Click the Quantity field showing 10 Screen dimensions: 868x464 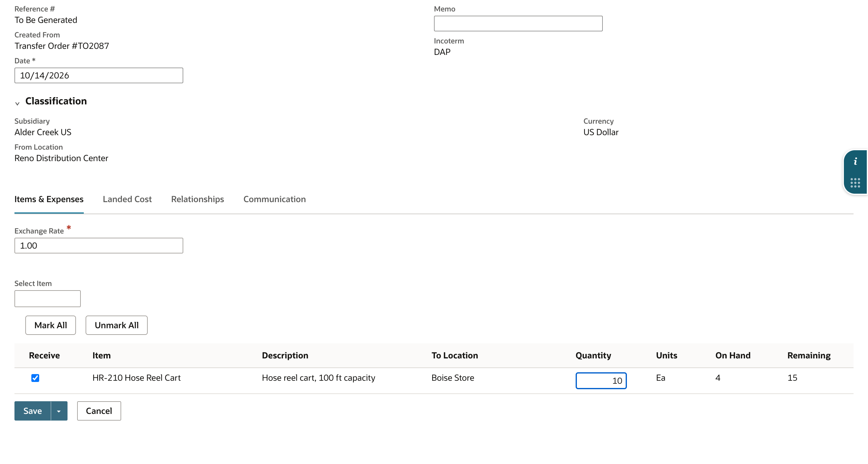click(601, 381)
